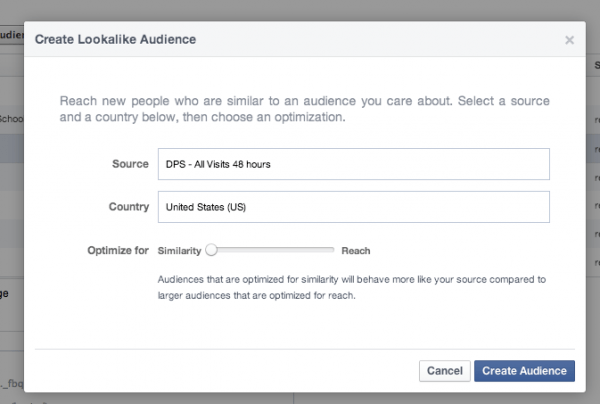This screenshot has height=404, width=600.
Task: Click the Create Audience button
Action: [x=524, y=371]
